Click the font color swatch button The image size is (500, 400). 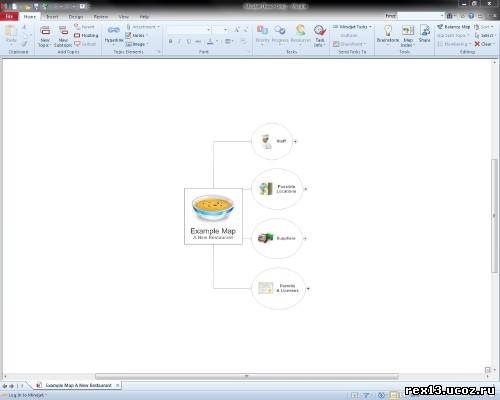coord(210,41)
